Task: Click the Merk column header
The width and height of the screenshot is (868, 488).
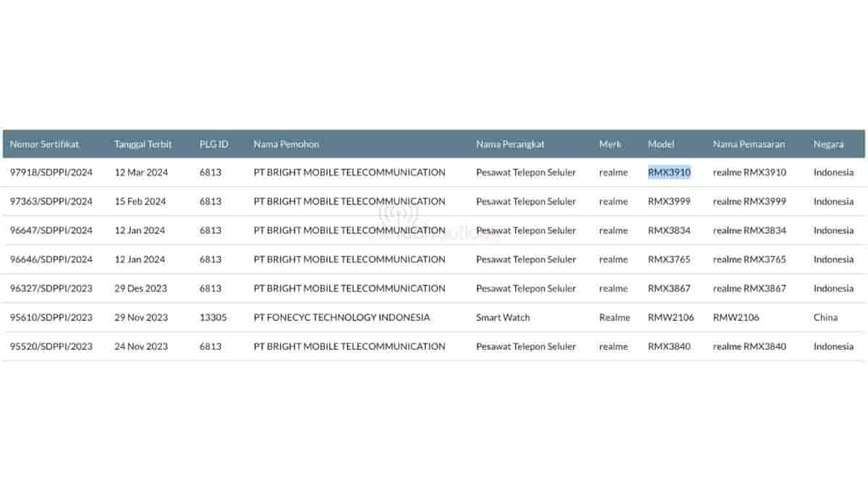Action: click(x=610, y=144)
